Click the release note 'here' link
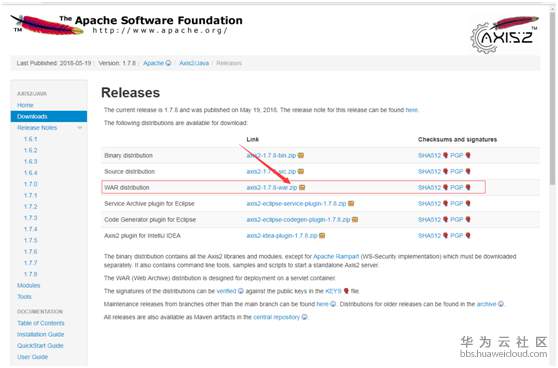Screen dimensions: 558x368 [412, 110]
